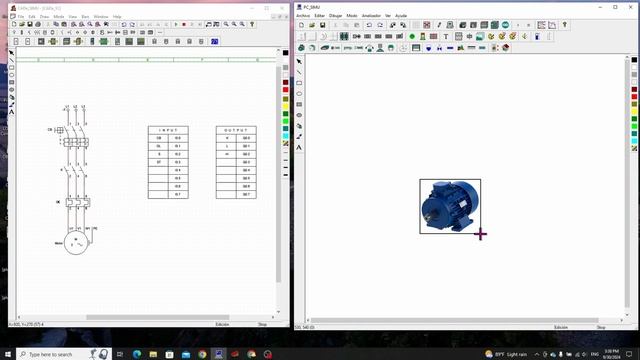
Task: Click the 'T' text component icon in PC_SIMU
Action: coord(446,36)
